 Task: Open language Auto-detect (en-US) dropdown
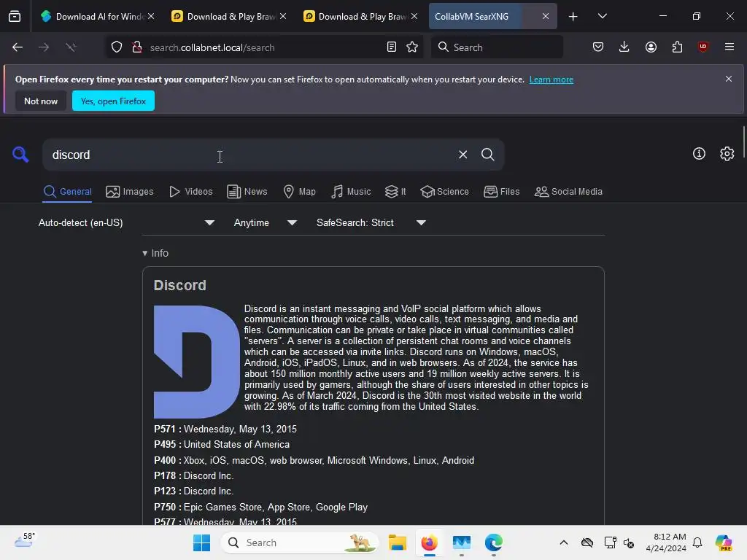pos(126,223)
